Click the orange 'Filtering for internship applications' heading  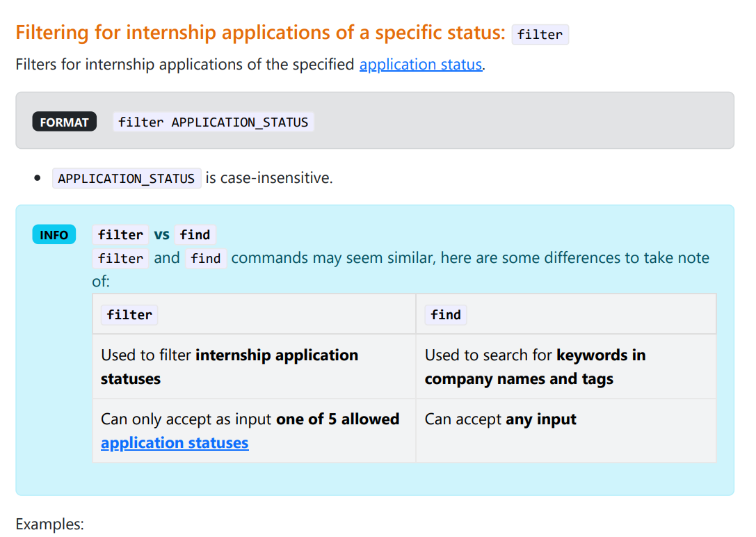click(260, 32)
